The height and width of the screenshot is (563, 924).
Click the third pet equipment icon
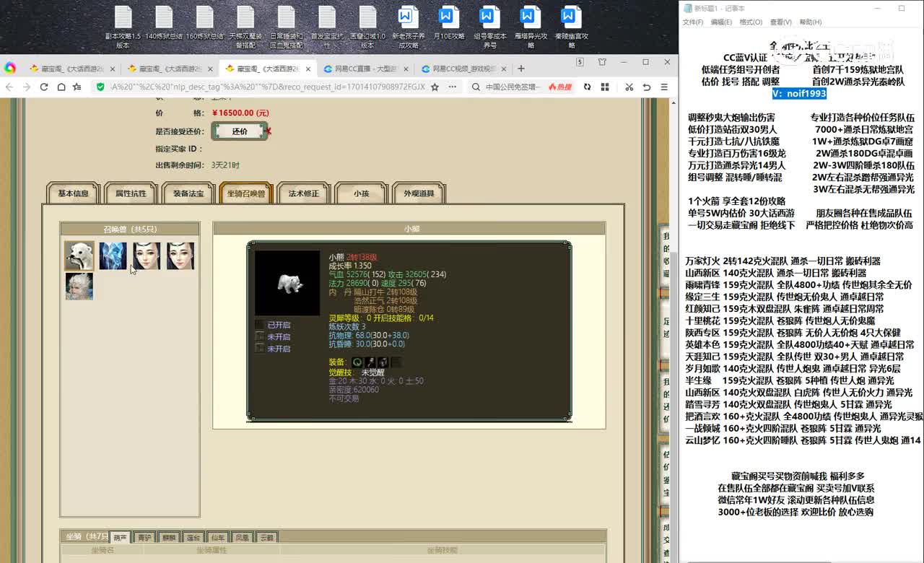[383, 362]
